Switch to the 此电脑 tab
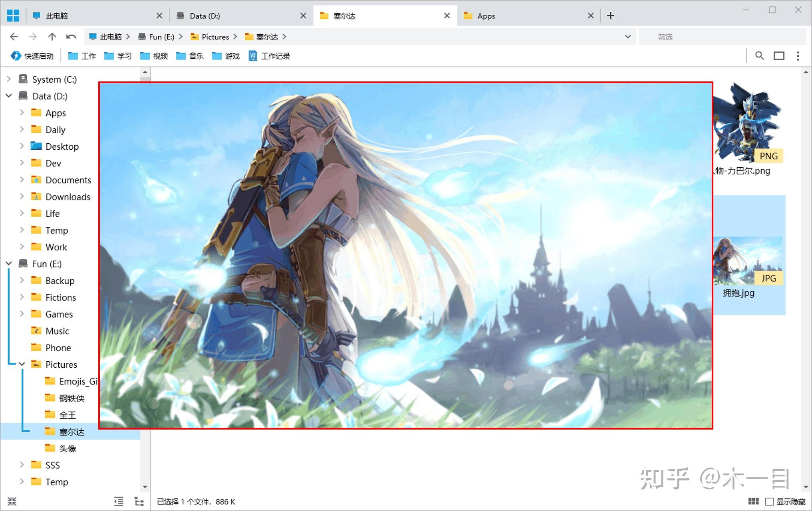This screenshot has width=812, height=511. (x=97, y=16)
